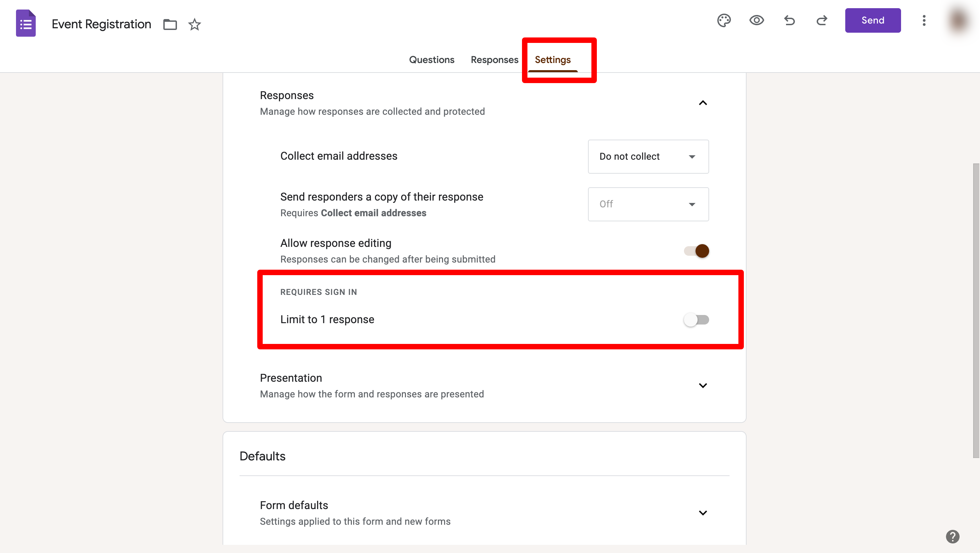Click the purple Send button
Screen dimensions: 980x553
(873, 20)
